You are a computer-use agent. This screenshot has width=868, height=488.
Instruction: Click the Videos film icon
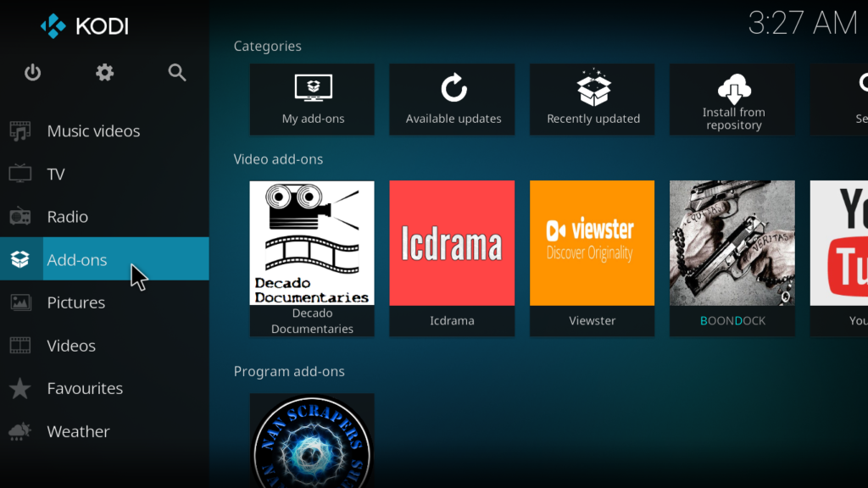tap(20, 346)
